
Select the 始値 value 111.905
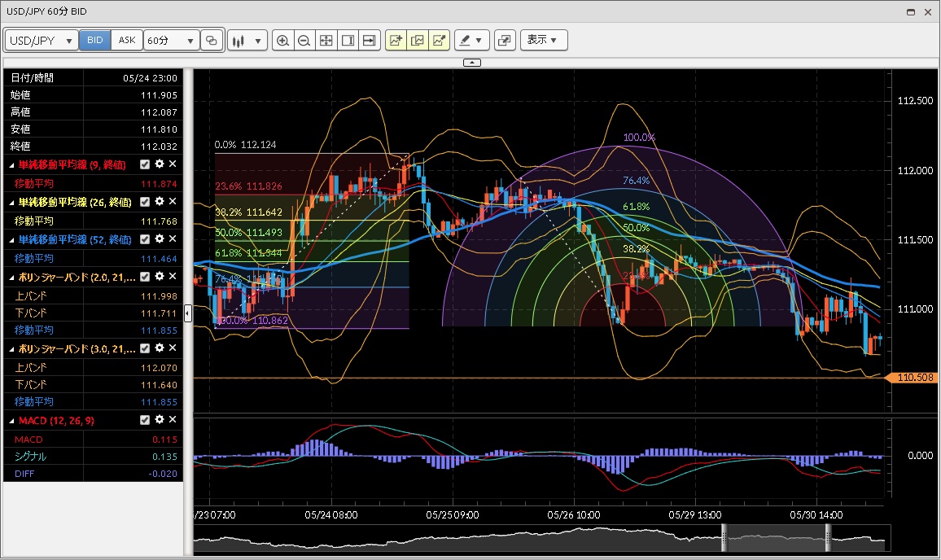[159, 95]
